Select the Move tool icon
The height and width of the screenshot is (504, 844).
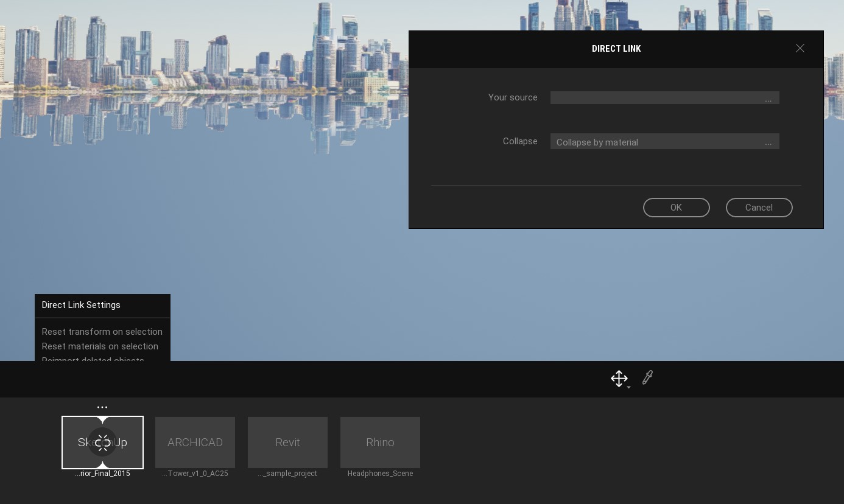coord(619,377)
